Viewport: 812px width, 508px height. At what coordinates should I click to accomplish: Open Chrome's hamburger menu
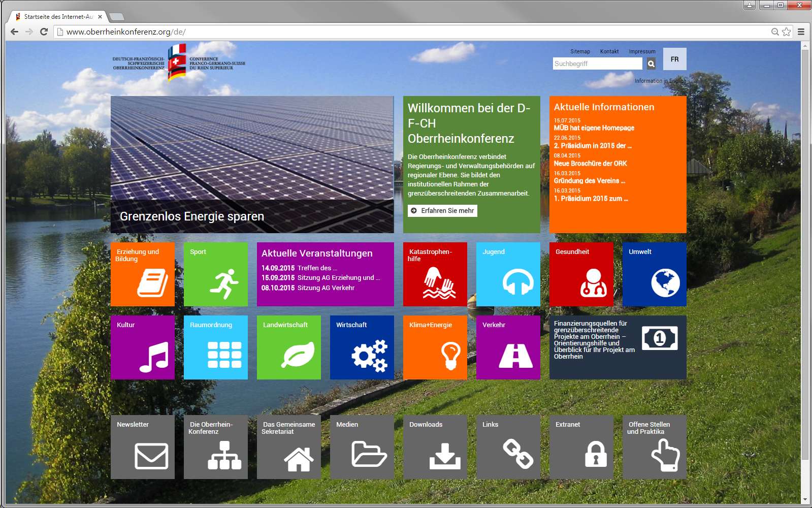click(801, 31)
